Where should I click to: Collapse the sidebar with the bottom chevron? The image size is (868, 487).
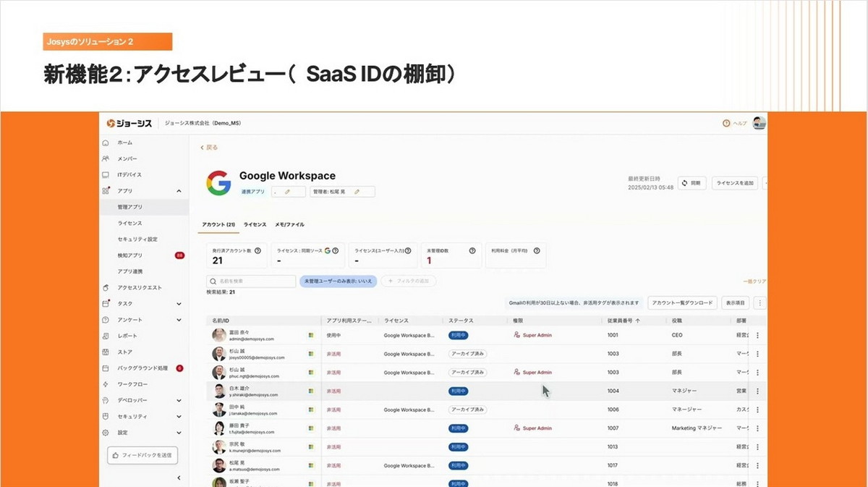coord(179,478)
